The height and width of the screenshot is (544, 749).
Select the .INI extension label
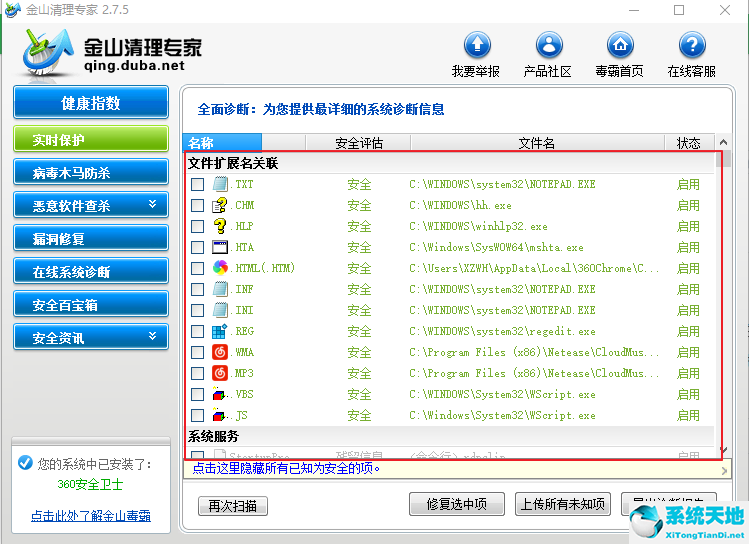[x=242, y=310]
